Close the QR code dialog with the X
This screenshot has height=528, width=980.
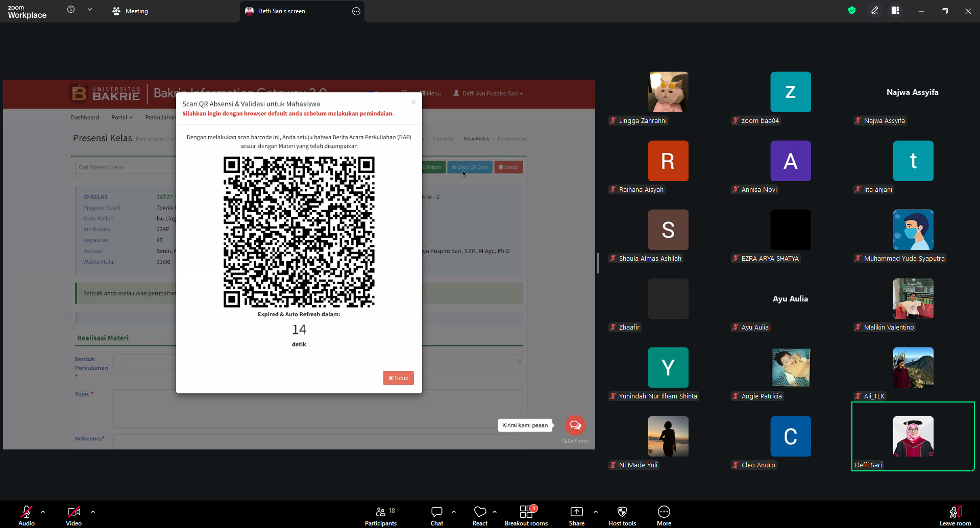click(x=413, y=103)
